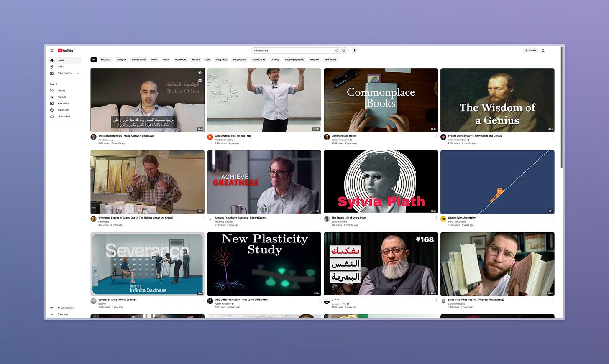This screenshot has height=364, width=609.
Task: Open Predictive History channel avatar
Action: point(210,137)
